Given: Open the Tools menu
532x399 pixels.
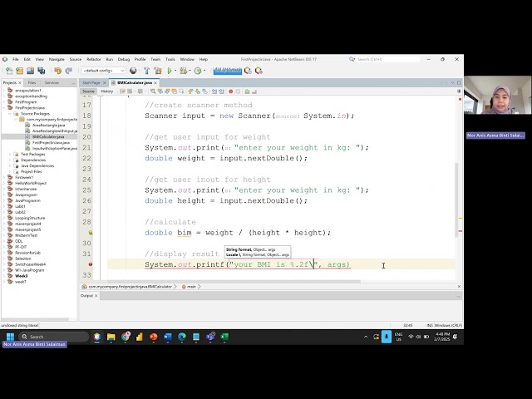Looking at the screenshot, I should pyautogui.click(x=170, y=59).
